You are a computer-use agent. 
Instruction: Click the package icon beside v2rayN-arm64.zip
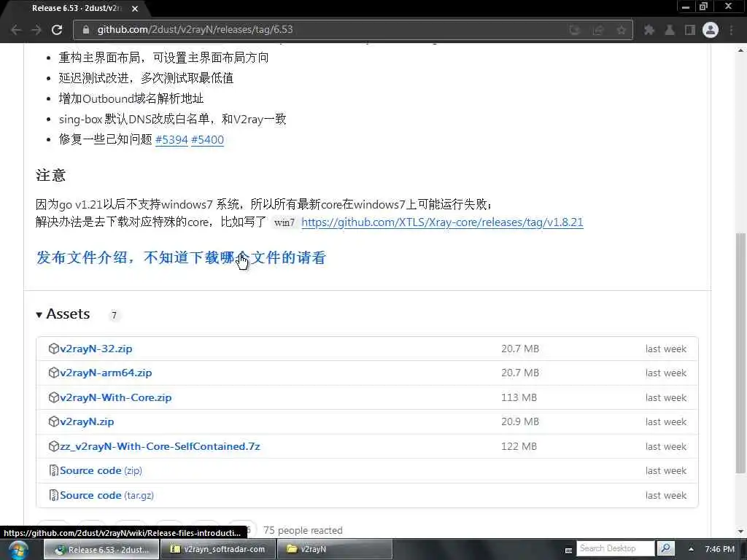(53, 373)
